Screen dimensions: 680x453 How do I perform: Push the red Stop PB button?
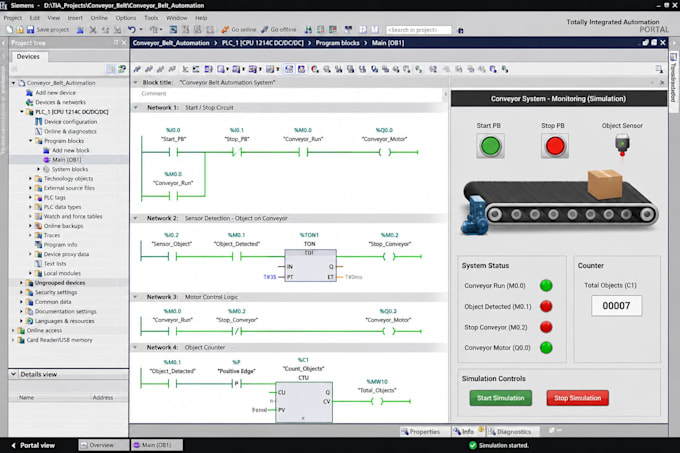[555, 146]
